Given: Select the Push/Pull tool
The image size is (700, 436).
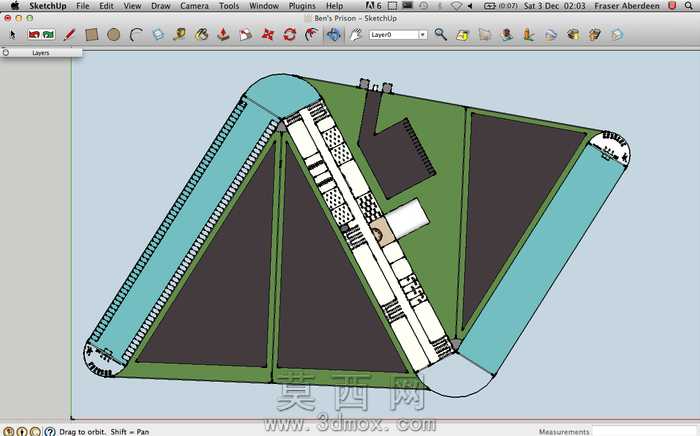Looking at the screenshot, I should pyautogui.click(x=223, y=34).
